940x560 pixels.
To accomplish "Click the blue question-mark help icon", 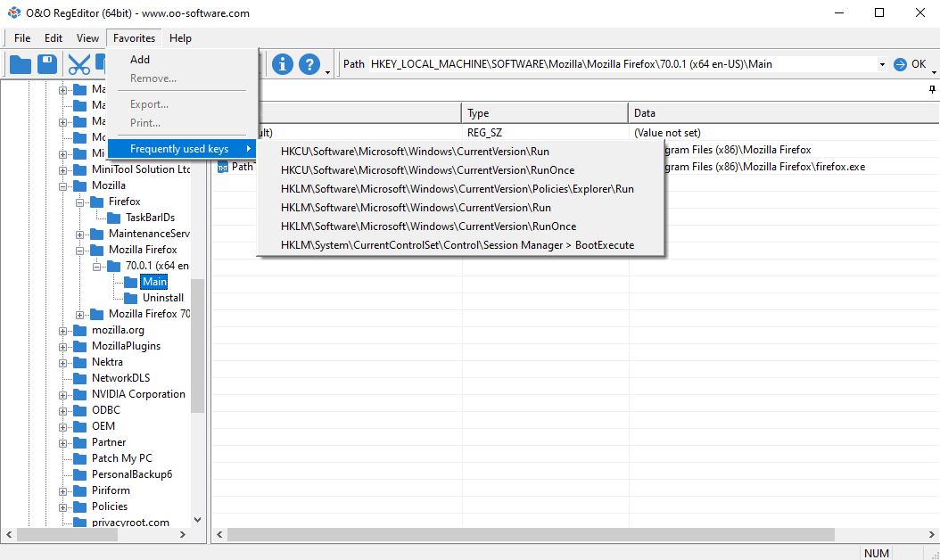I will (x=309, y=64).
